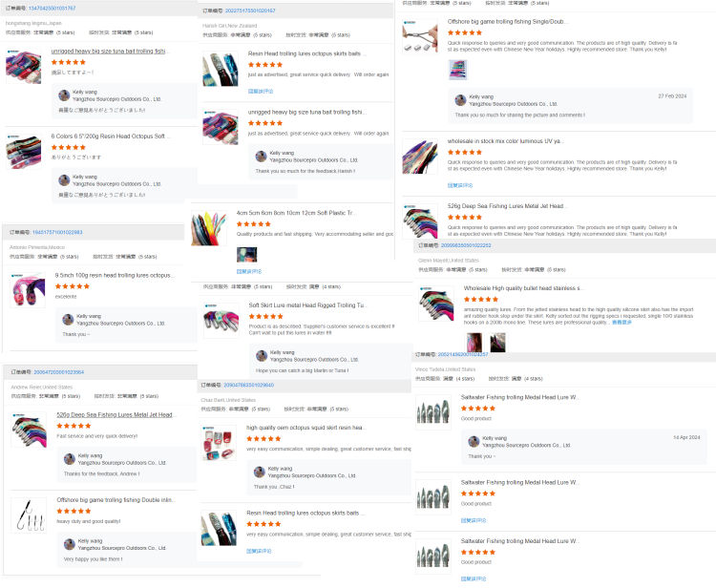Open review photo under the '4cm 5cm 6cm 8cm' review
Image resolution: width=716 pixels, height=588 pixels.
pos(246,254)
